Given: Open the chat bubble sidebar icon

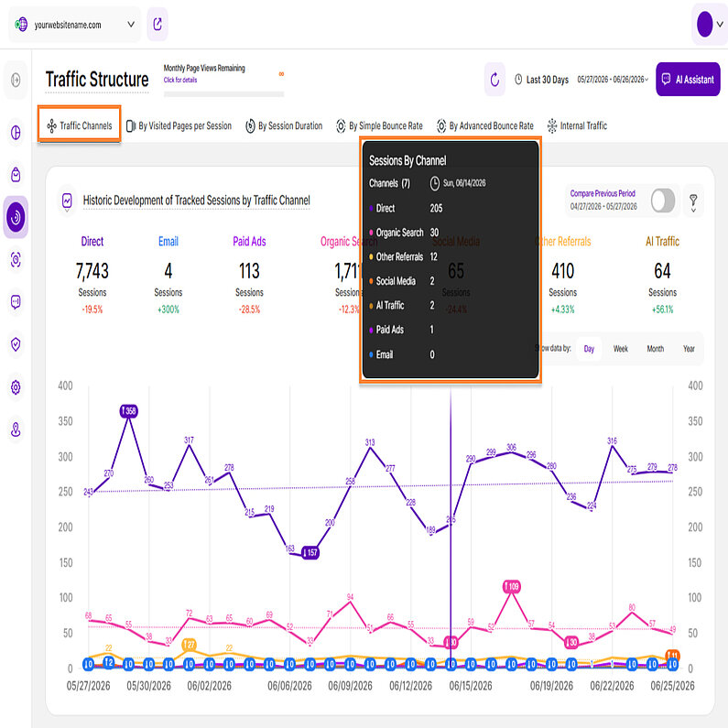Looking at the screenshot, I should 16,302.
